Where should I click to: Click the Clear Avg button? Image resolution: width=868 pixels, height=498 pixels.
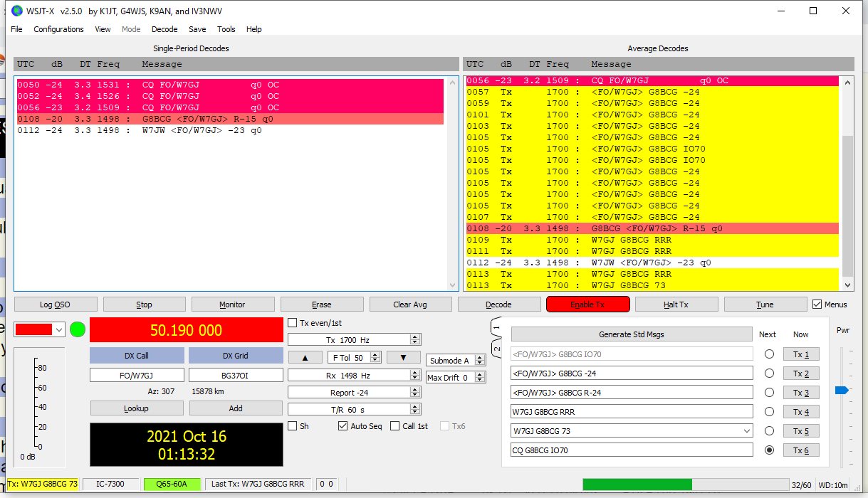pyautogui.click(x=411, y=304)
